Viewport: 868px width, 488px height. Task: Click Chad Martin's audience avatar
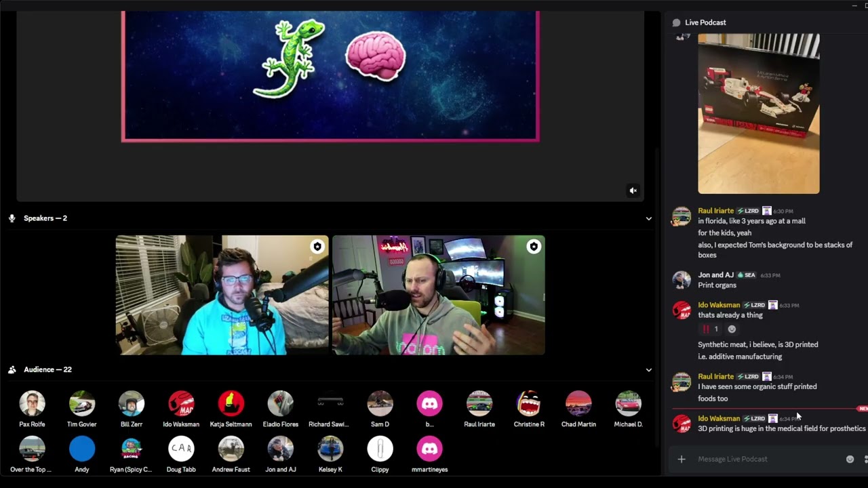point(578,404)
